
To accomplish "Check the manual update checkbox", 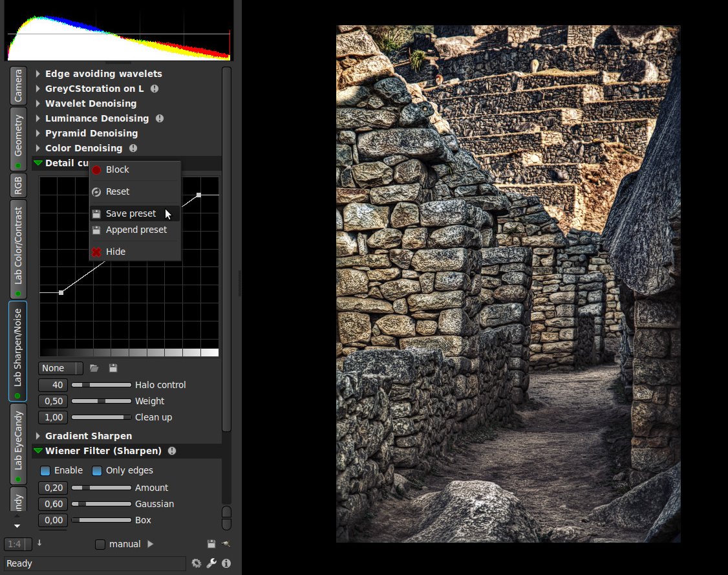I will pos(100,545).
